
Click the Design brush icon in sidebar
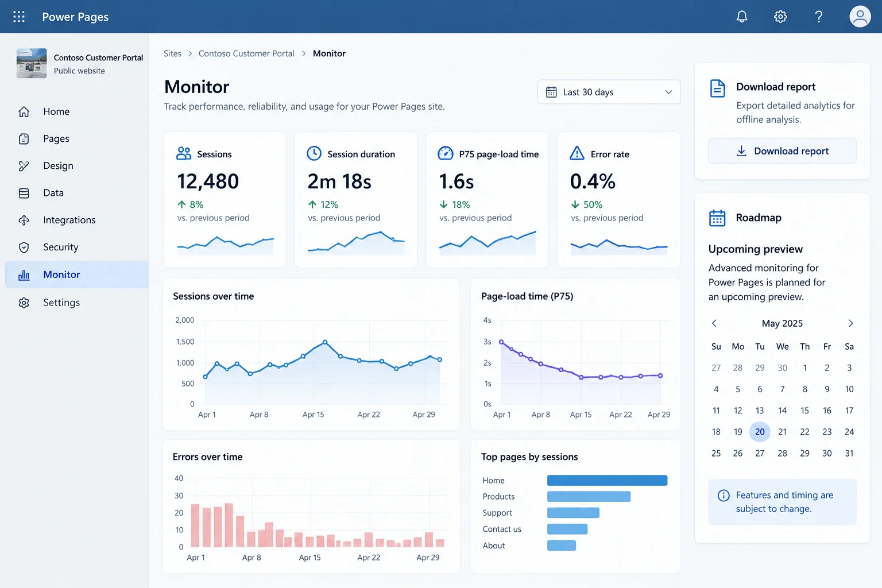pyautogui.click(x=24, y=166)
